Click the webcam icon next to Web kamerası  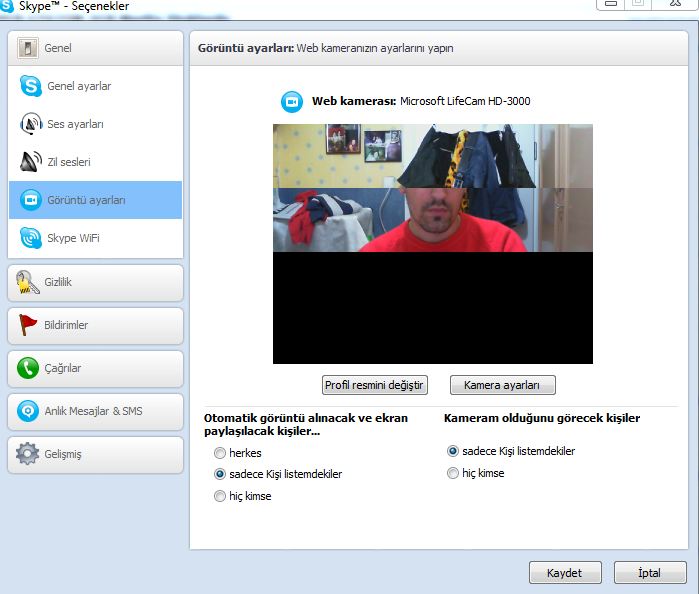pyautogui.click(x=292, y=102)
